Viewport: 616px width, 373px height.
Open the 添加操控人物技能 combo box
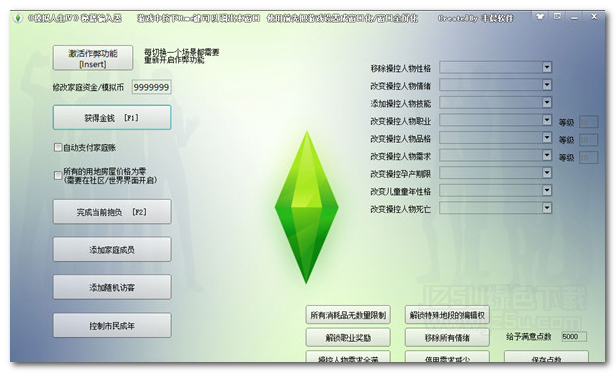(x=547, y=102)
